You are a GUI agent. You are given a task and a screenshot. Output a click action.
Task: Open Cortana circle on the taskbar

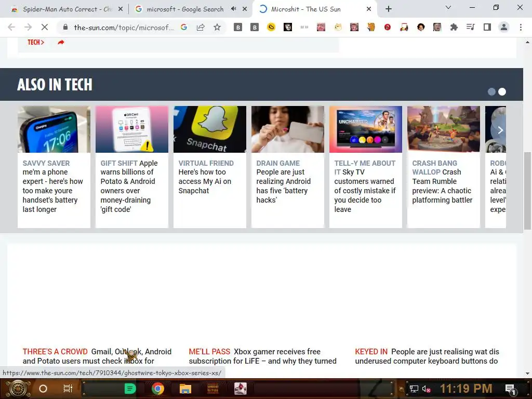pyautogui.click(x=43, y=389)
